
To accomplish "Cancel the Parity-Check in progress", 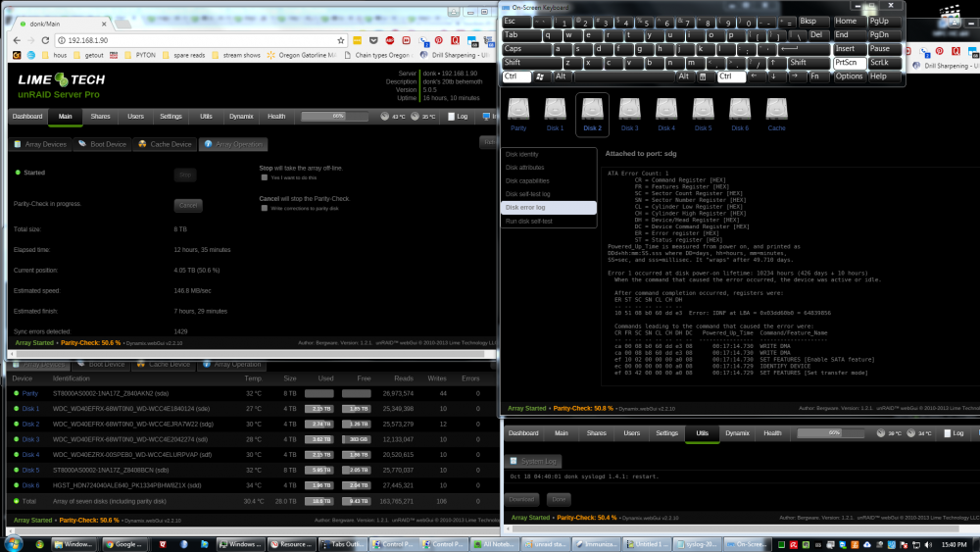I will pyautogui.click(x=188, y=205).
